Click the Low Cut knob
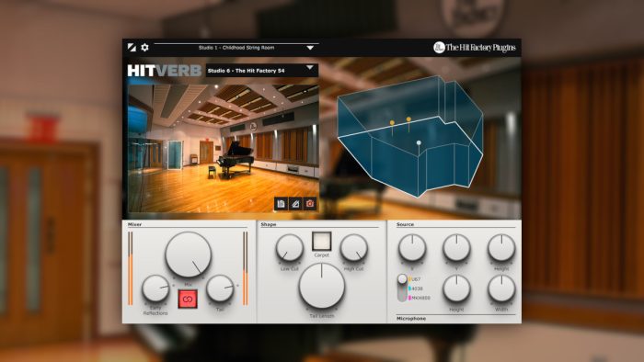Image resolution: width=644 pixels, height=362 pixels. click(x=290, y=248)
